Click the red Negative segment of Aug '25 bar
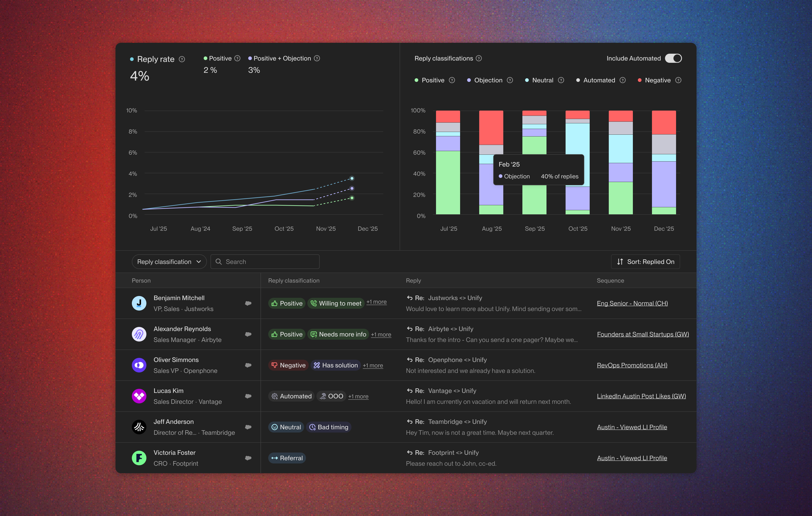Viewport: 812px width, 516px height. coord(491,128)
